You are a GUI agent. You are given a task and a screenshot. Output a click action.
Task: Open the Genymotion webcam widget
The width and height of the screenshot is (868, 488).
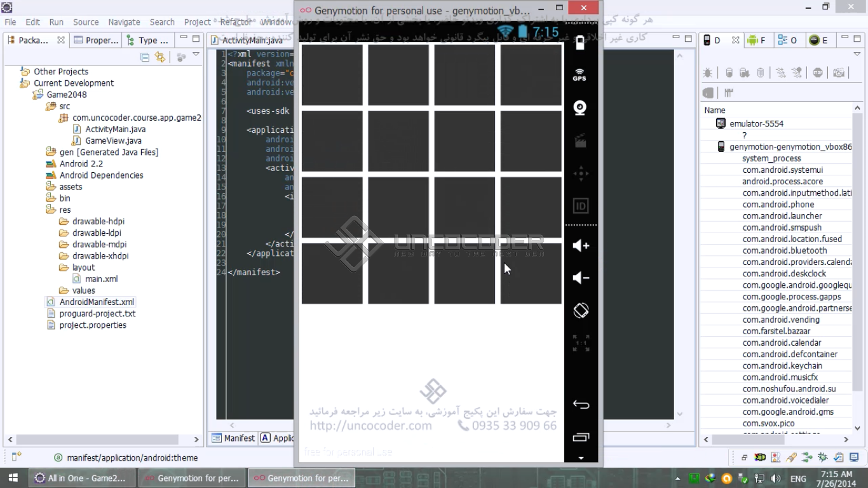pyautogui.click(x=580, y=107)
